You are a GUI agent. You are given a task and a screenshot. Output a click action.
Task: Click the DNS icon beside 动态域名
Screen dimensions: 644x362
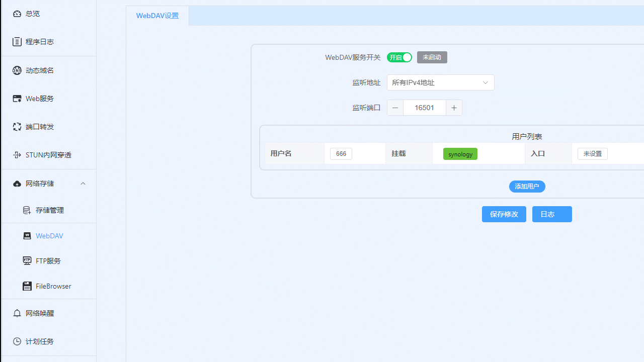click(x=17, y=70)
